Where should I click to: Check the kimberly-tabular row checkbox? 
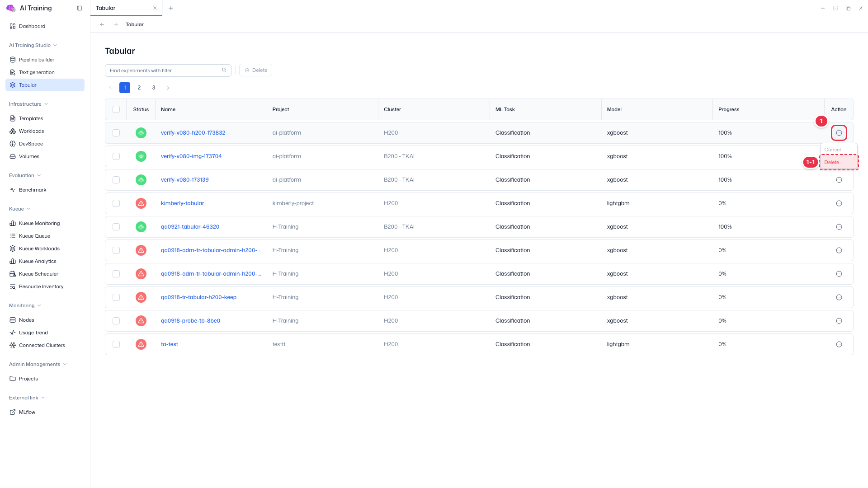point(116,203)
